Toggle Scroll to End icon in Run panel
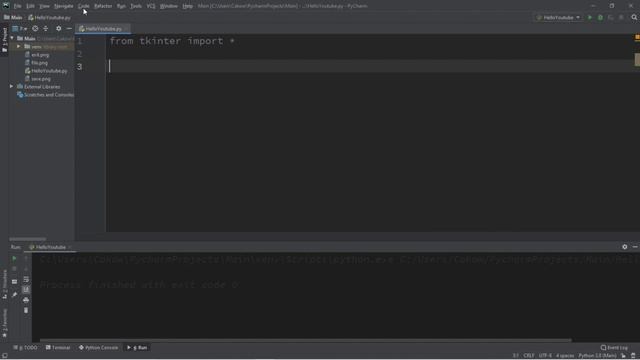This screenshot has height=360, width=640. tap(26, 289)
